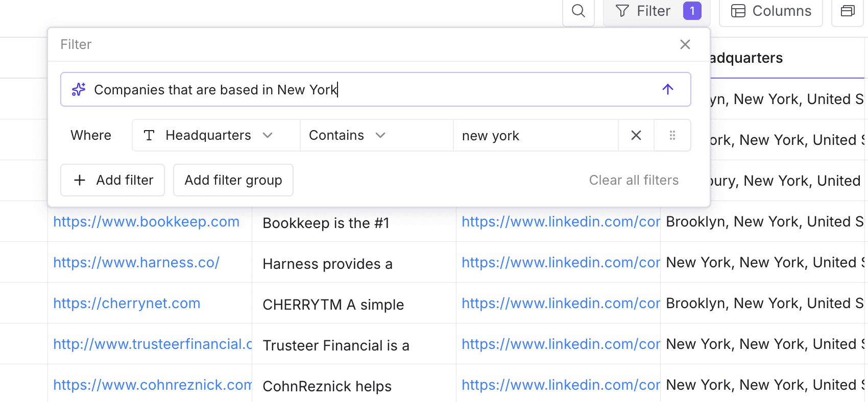The width and height of the screenshot is (868, 402).
Task: Close the Filter panel
Action: [685, 44]
